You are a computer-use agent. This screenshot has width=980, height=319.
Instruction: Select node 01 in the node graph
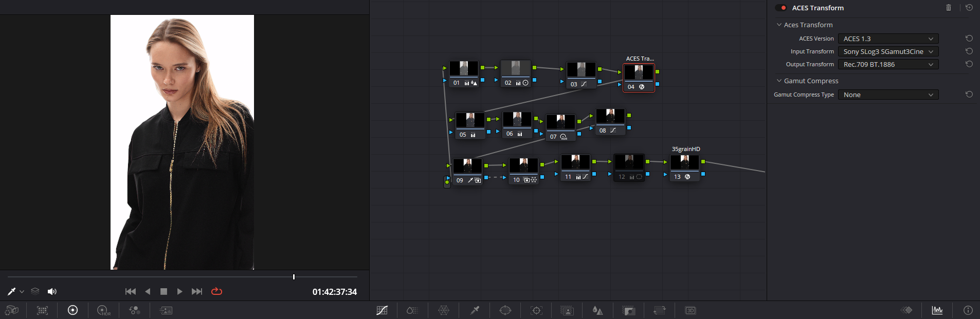464,73
